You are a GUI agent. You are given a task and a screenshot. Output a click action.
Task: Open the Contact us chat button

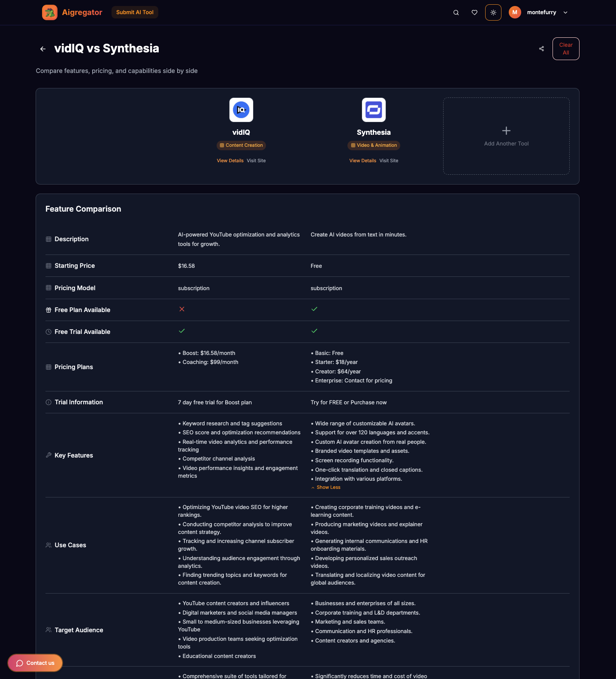(x=35, y=663)
